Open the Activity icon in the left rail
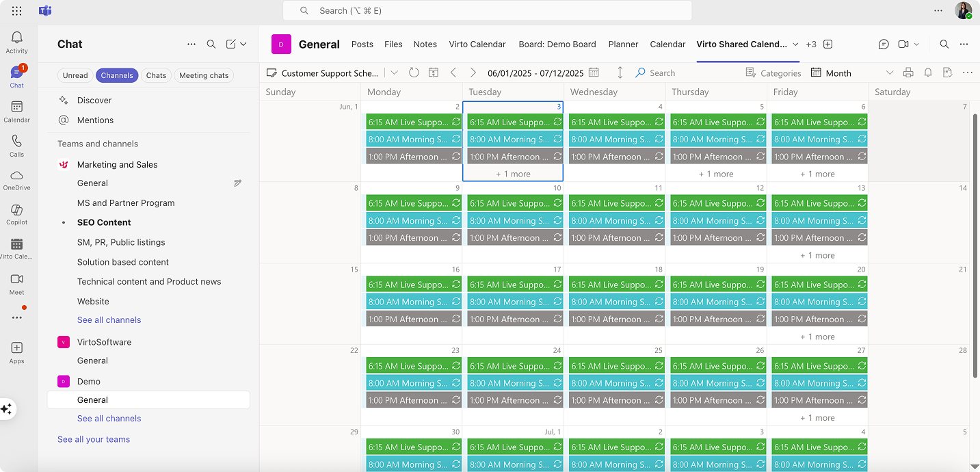 point(16,38)
